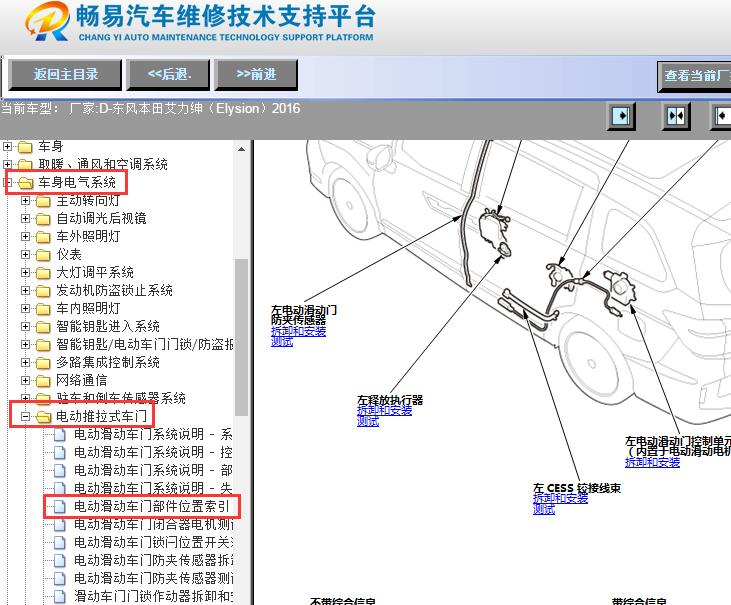Open 拆卸和安装 link under 左电动滑动门控制单元

652,462
